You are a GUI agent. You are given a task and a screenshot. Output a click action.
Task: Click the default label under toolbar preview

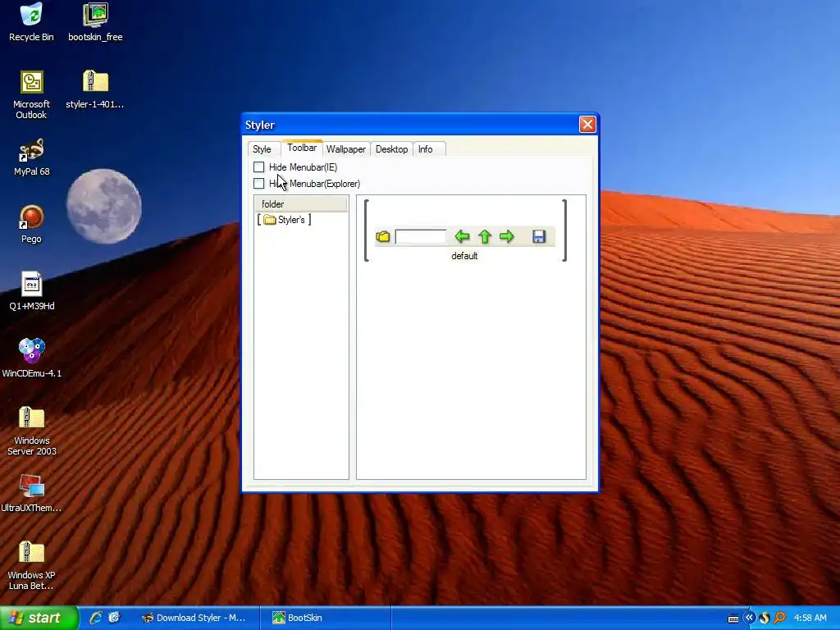pos(464,256)
